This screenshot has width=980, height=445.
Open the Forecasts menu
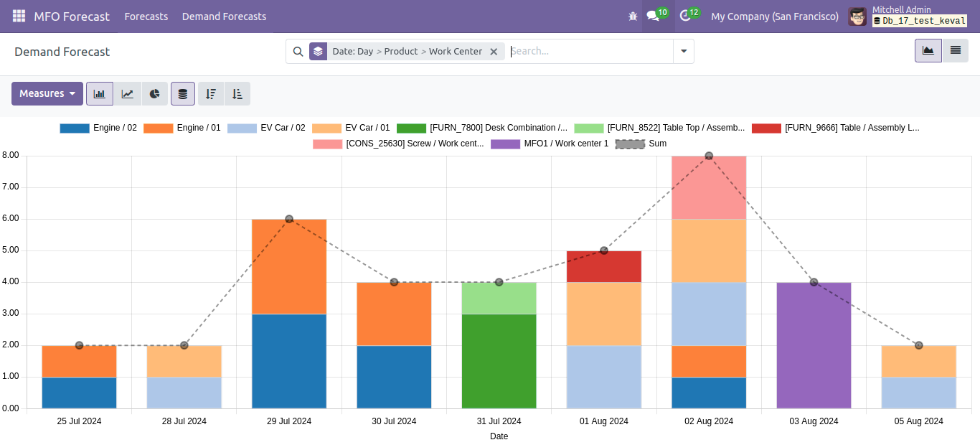tap(146, 16)
